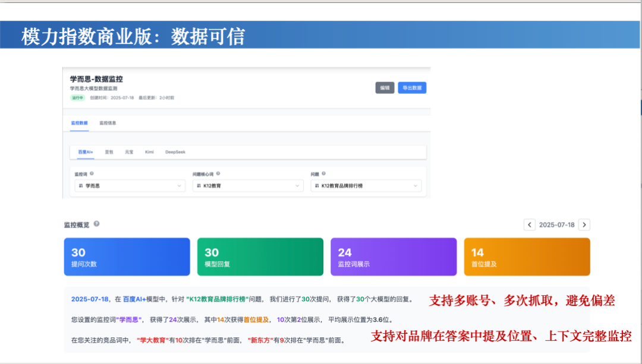642x364 pixels.
Task: Go to previous date with left arrow
Action: [530, 225]
